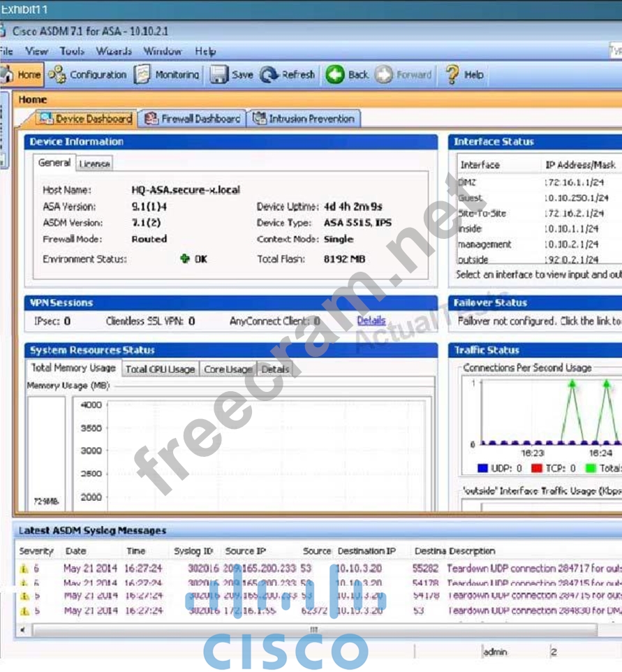Click the Refresh toolbar icon
Viewport: 622px width, 672px height.
pyautogui.click(x=269, y=75)
